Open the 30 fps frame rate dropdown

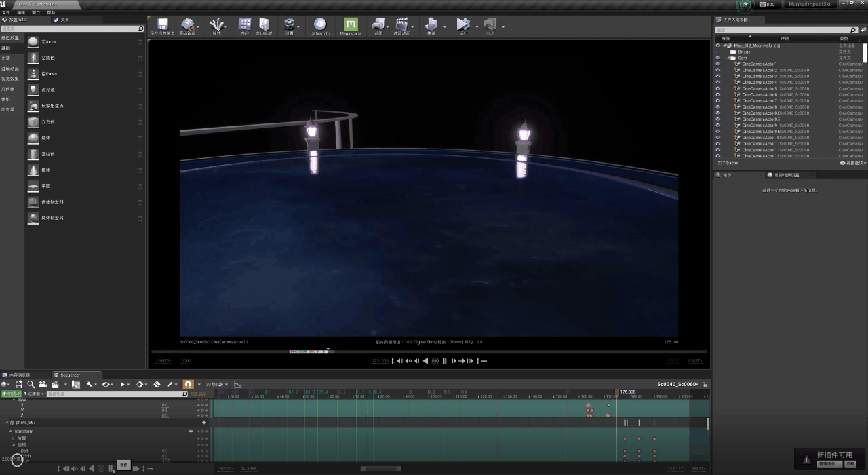coord(217,384)
